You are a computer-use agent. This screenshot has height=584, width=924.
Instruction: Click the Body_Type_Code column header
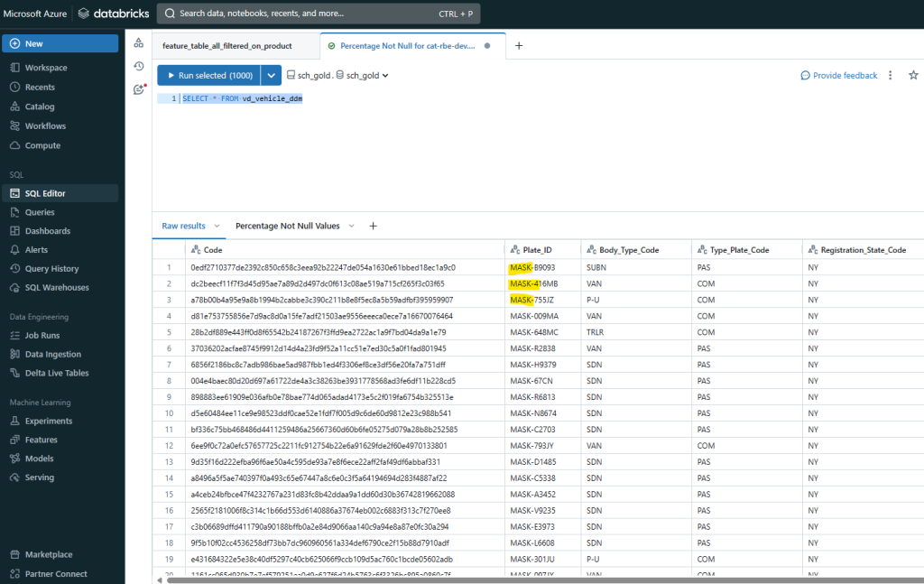(x=636, y=250)
